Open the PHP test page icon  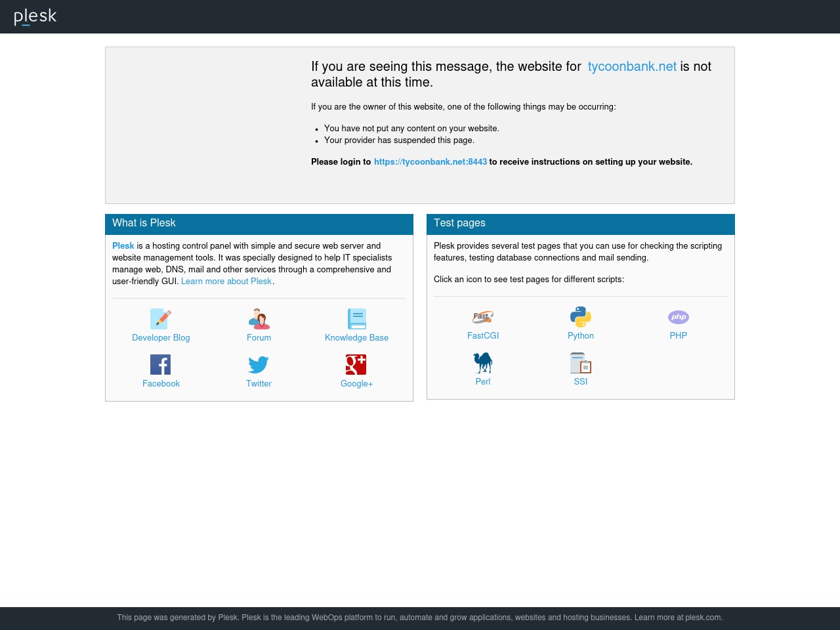[679, 317]
